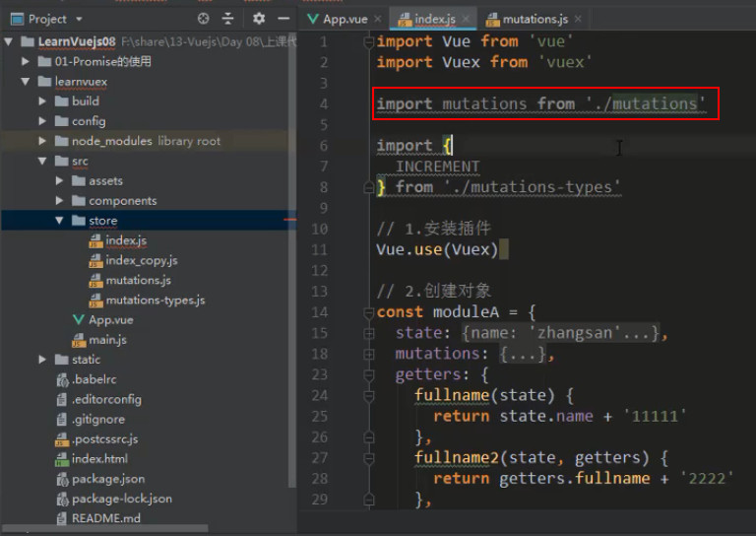The height and width of the screenshot is (536, 756).
Task: Unfold the collapsed mutations block at line 18
Action: [x=369, y=354]
